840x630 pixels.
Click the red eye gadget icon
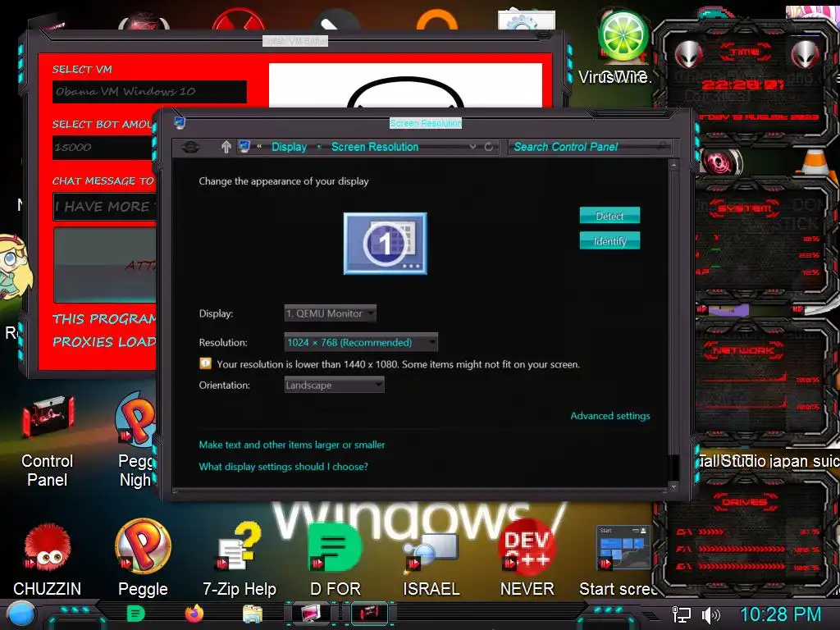[x=721, y=162]
